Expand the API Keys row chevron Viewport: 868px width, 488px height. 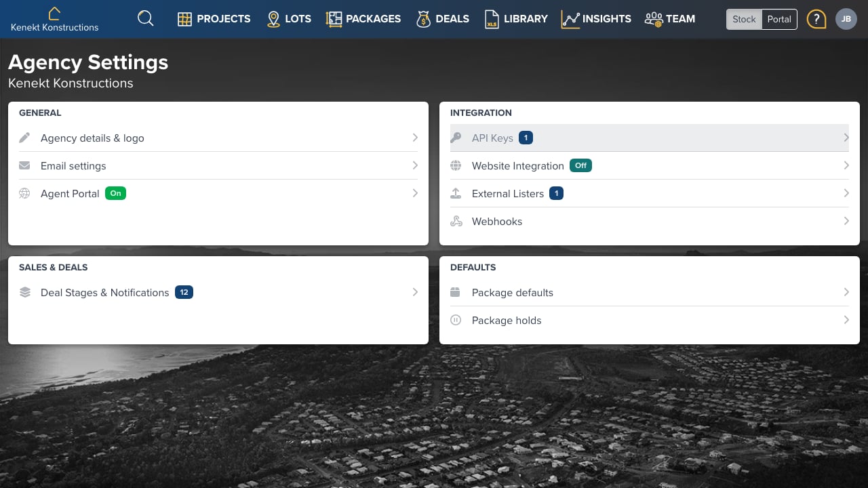pyautogui.click(x=846, y=138)
